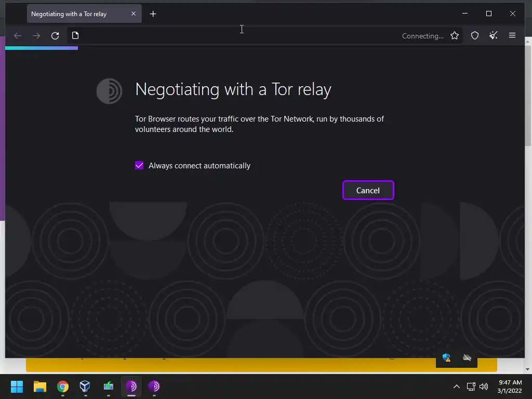Image resolution: width=532 pixels, height=399 pixels.
Task: Bookmark this page with the star icon
Action: (454, 36)
